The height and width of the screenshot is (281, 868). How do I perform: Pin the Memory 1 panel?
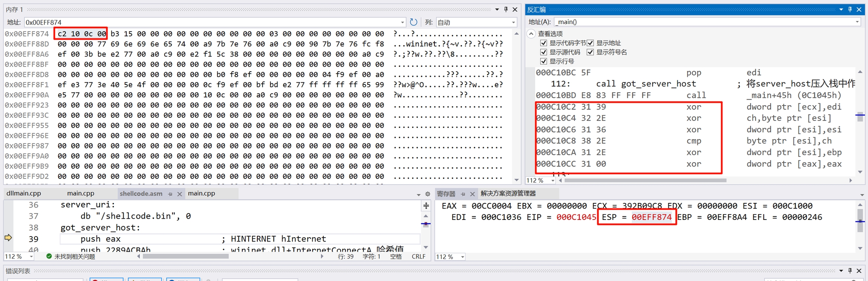506,9
